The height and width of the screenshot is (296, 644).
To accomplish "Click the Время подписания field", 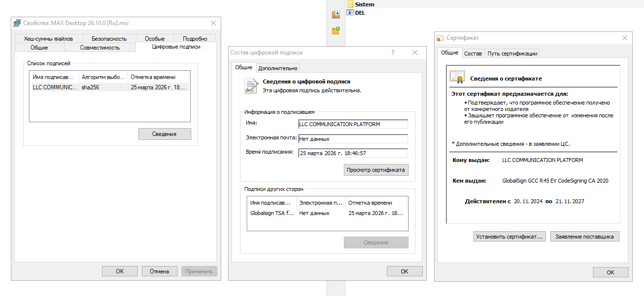I will [x=353, y=153].
